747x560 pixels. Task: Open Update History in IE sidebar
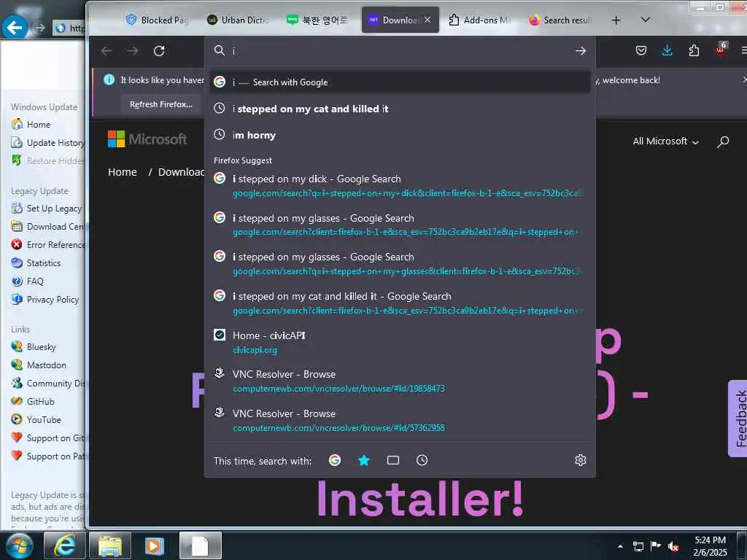(55, 142)
